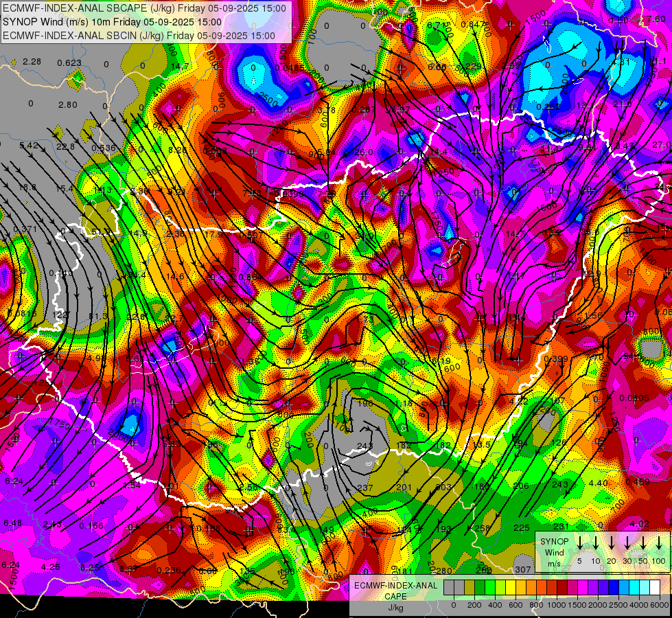Pick the dark red CAPE legend swatch

point(562,587)
